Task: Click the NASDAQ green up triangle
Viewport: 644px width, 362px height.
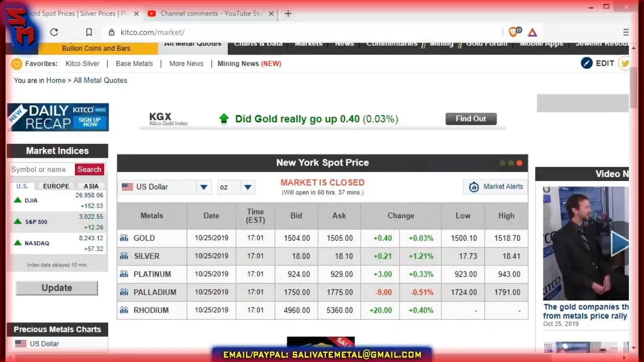Action: pyautogui.click(x=18, y=242)
